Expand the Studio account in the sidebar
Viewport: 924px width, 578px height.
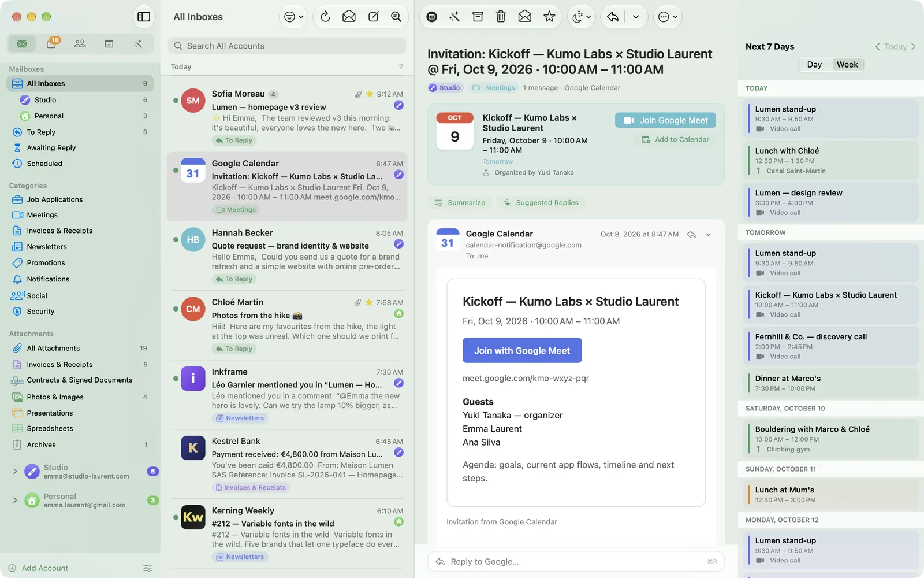click(15, 472)
